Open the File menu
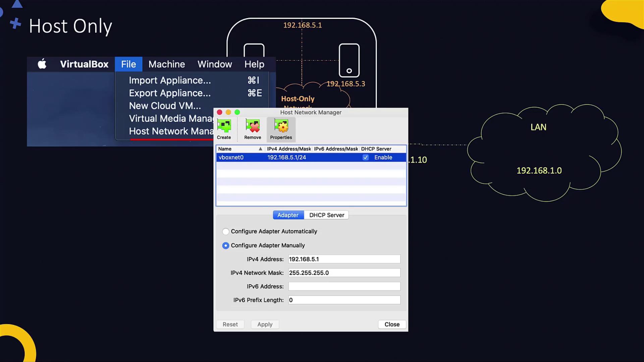The width and height of the screenshot is (644, 362). coord(128,64)
